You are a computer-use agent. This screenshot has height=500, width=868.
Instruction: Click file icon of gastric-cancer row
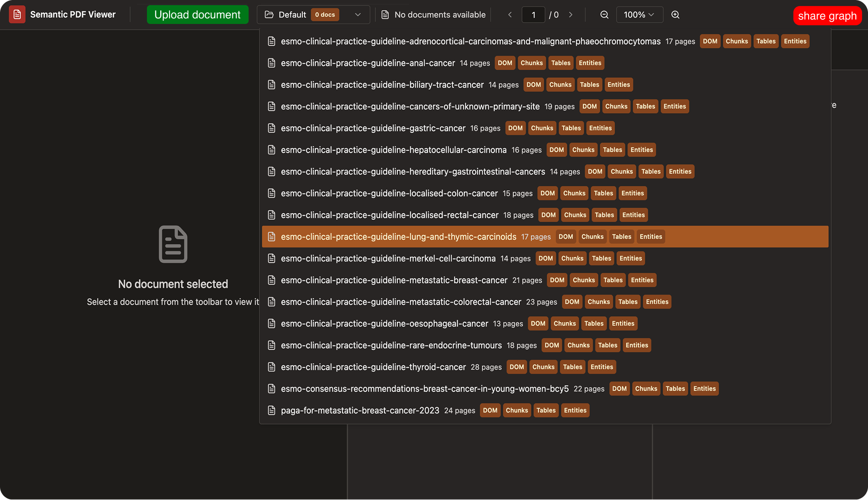tap(271, 128)
